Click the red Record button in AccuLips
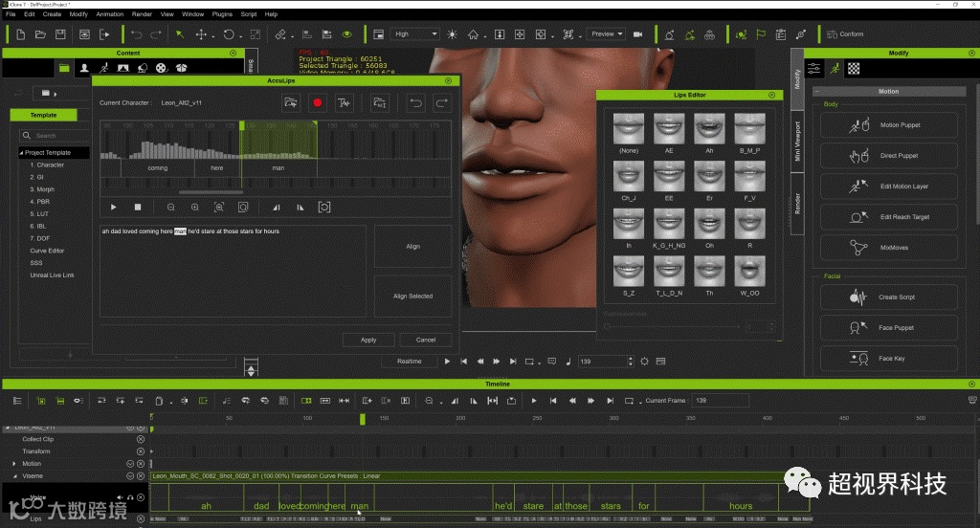The height and width of the screenshot is (528, 980). point(317,102)
